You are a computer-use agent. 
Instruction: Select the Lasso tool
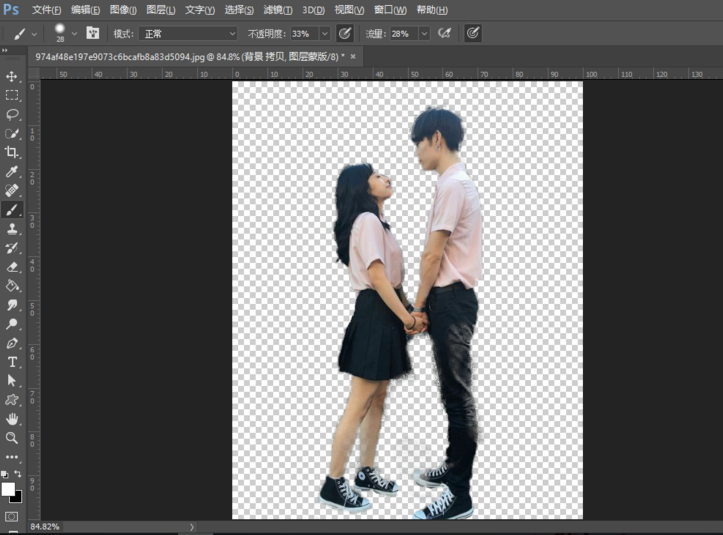12,115
